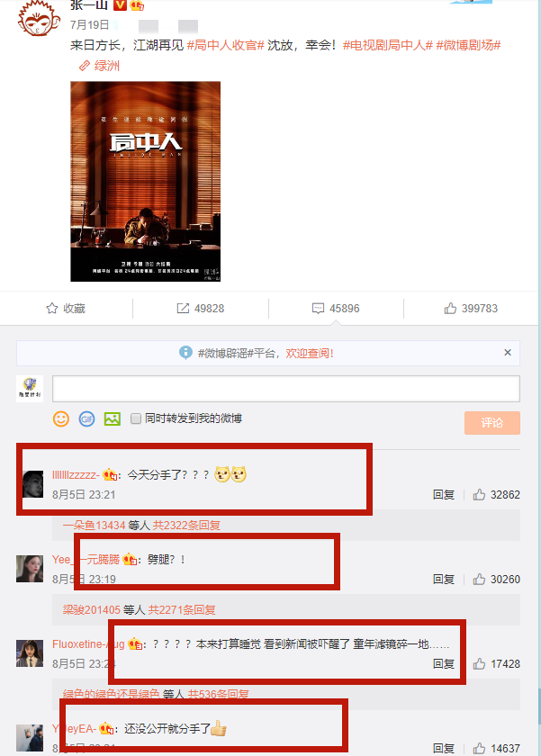This screenshot has width=541, height=756.
Task: Expand 共536条回复 replies
Action: pos(219,694)
